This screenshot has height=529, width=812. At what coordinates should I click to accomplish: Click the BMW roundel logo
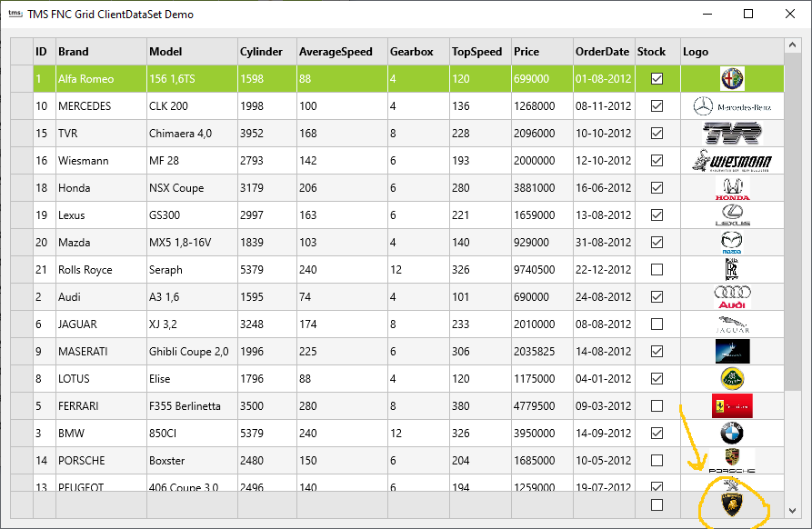[x=732, y=434]
